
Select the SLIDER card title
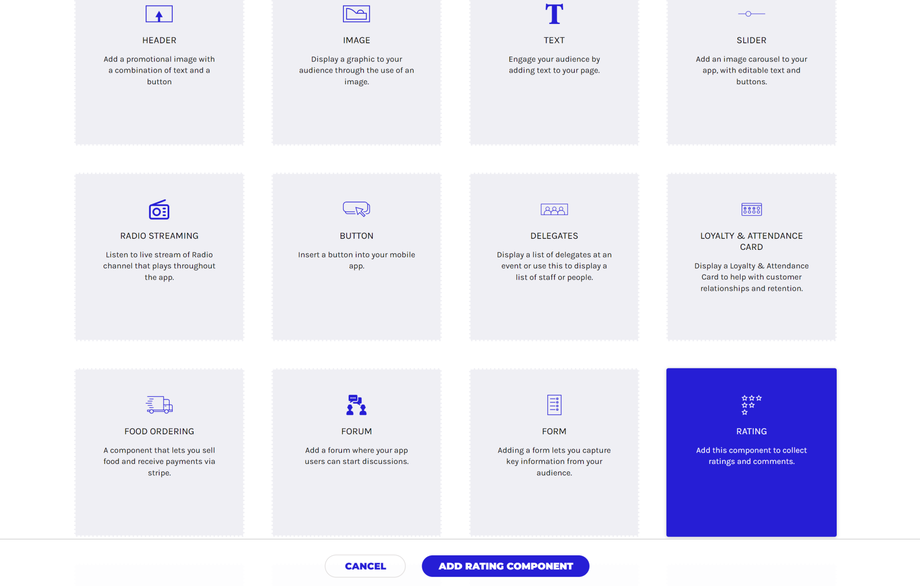click(751, 40)
